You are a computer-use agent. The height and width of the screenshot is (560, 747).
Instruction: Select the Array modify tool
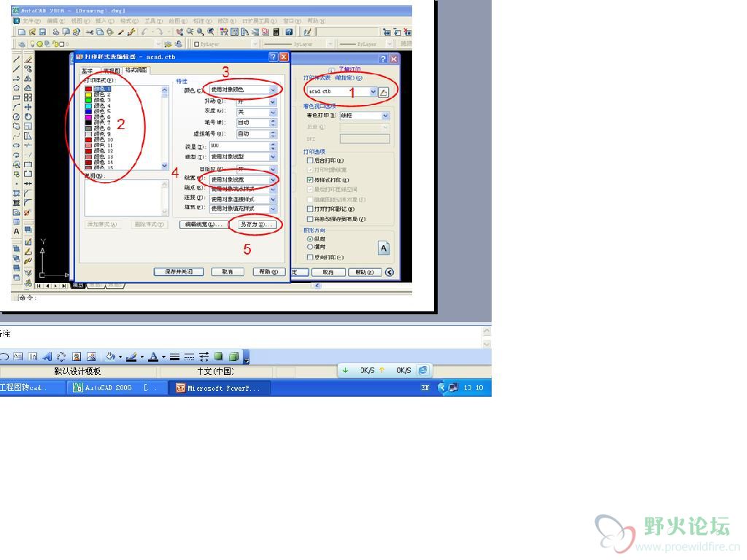click(x=28, y=98)
